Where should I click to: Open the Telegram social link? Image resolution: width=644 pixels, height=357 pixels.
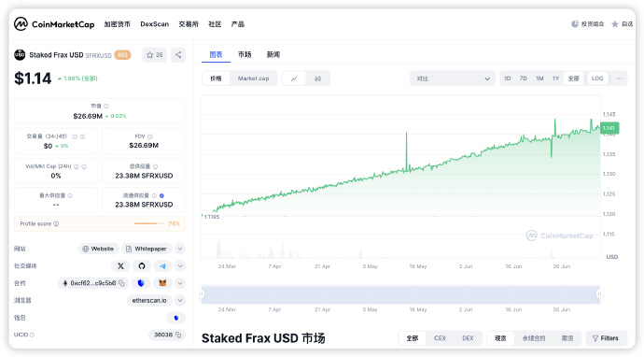tap(163, 266)
